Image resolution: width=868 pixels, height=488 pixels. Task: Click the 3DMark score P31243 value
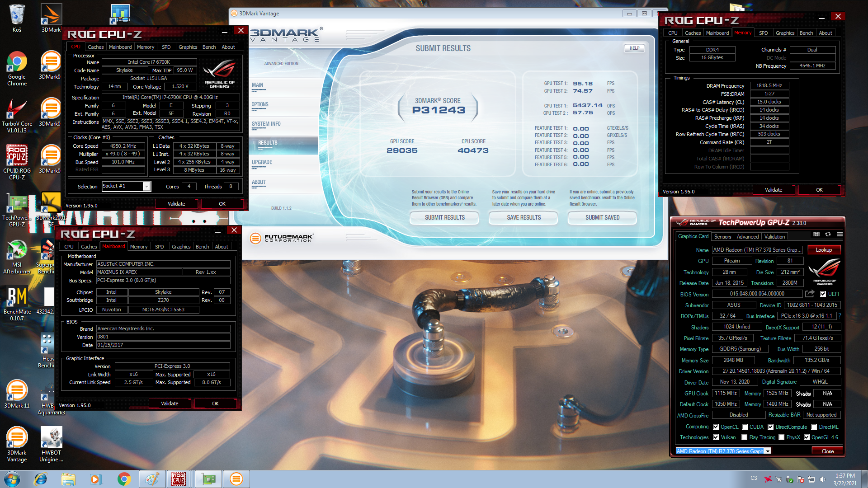tap(438, 110)
